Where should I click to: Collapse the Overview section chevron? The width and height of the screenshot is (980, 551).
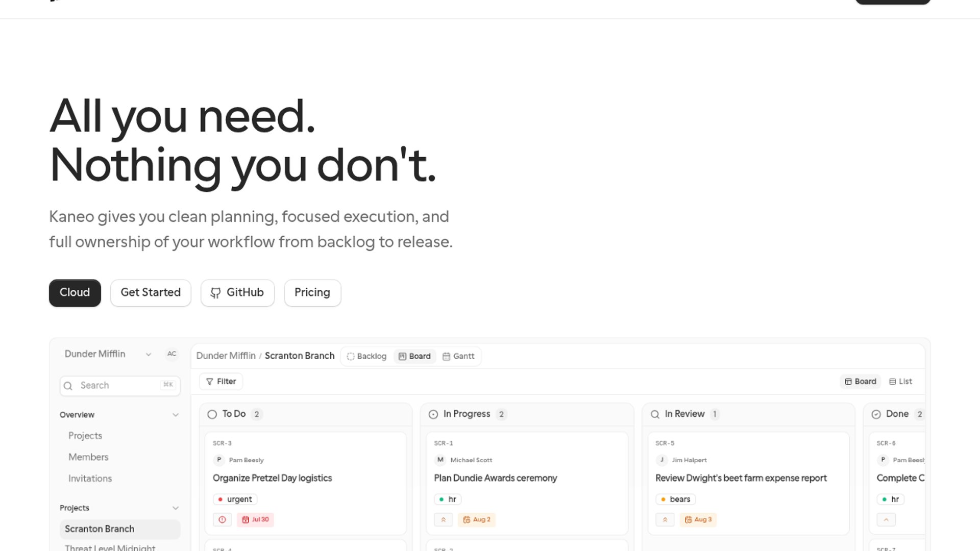[x=176, y=415]
